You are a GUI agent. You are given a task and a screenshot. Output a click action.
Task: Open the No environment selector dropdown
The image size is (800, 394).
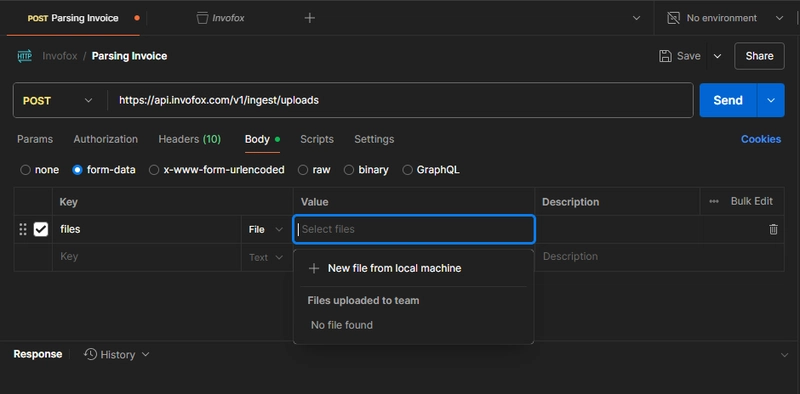coord(779,18)
